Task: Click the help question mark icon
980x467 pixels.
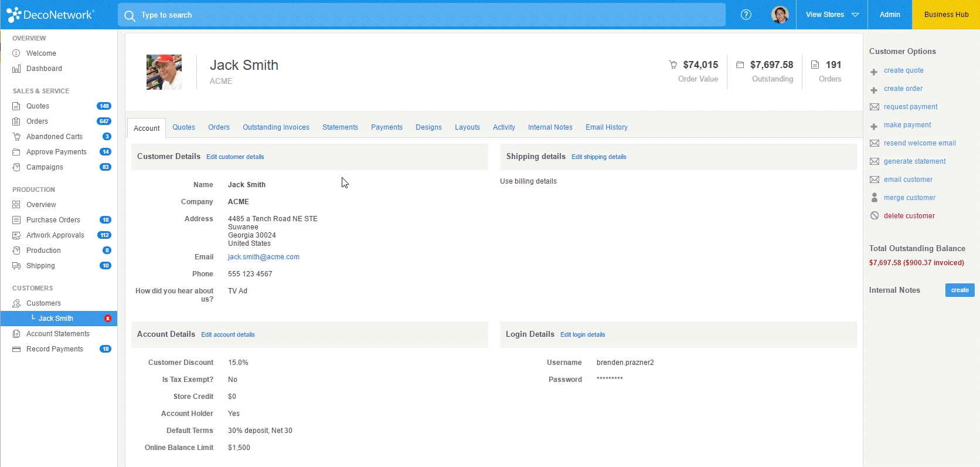Action: pos(746,15)
